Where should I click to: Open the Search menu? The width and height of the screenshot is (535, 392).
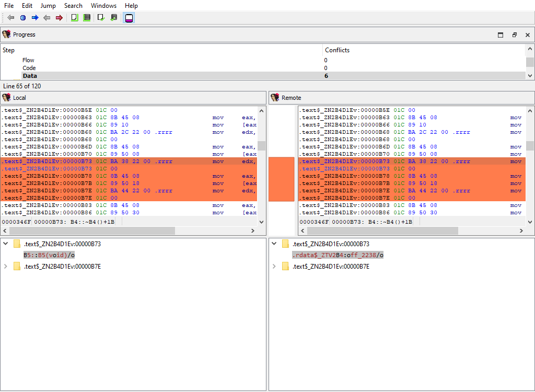(73, 6)
